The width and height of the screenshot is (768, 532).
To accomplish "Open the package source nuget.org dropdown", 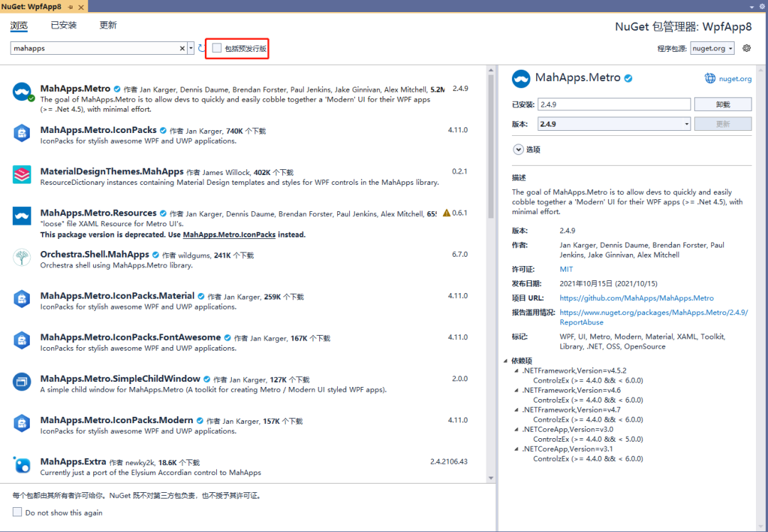I will click(x=713, y=48).
